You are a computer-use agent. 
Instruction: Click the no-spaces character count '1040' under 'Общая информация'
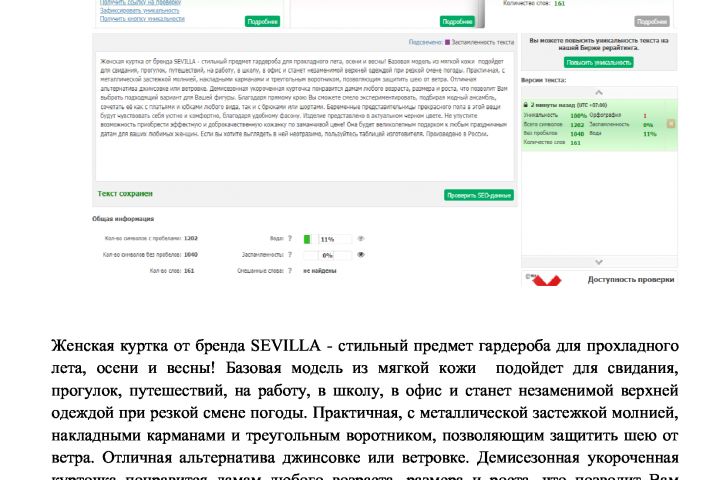191,254
